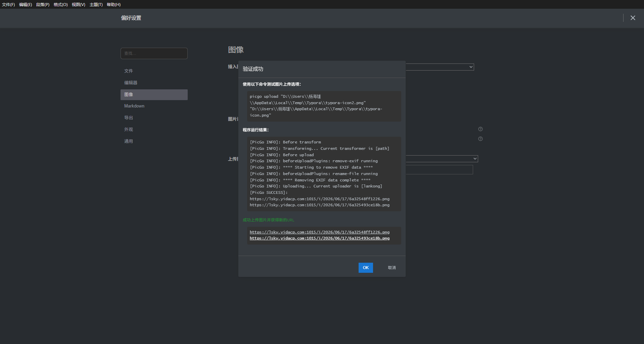Screen dimensions: 644x344
Task: Click 'Removing EXIF data complete' log line
Action: tap(310, 180)
